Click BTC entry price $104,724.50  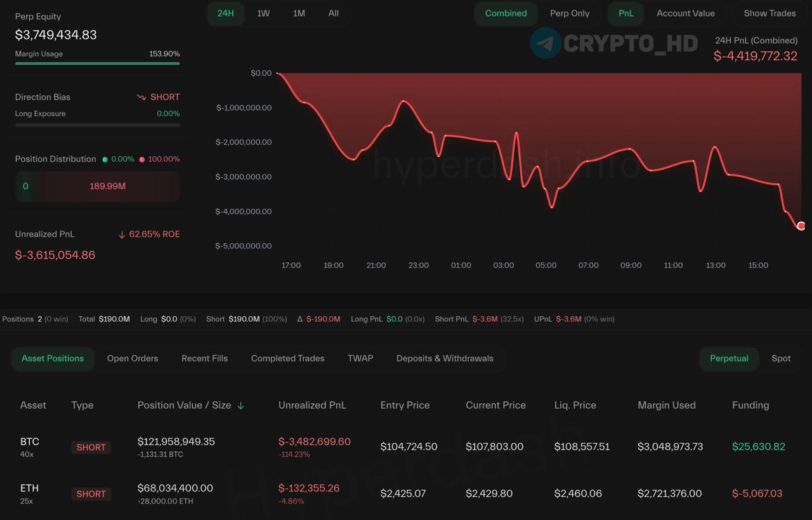pyautogui.click(x=409, y=447)
